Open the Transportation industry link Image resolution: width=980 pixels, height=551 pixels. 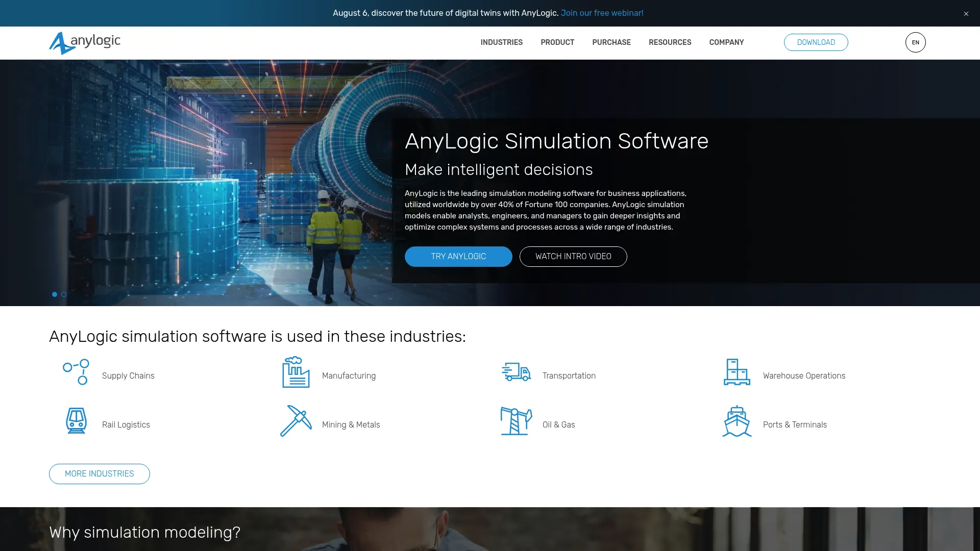point(569,376)
